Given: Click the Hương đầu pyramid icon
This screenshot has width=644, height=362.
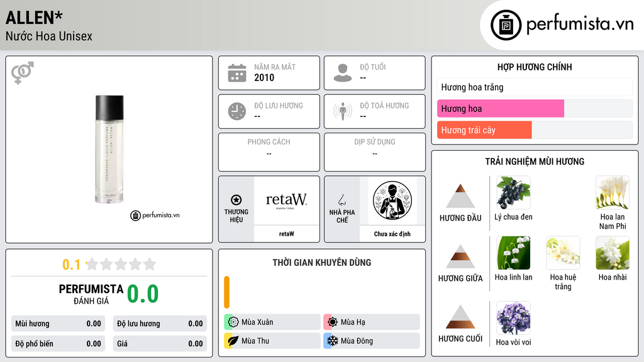Looking at the screenshot, I should [460, 196].
